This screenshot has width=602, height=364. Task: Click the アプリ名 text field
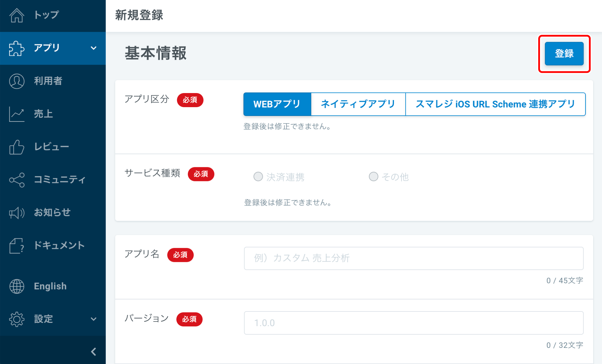coord(413,258)
